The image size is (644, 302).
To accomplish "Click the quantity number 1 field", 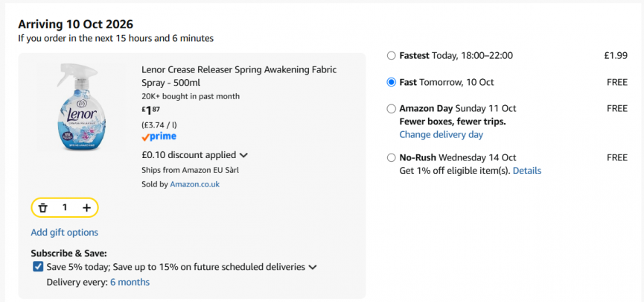I will point(65,207).
